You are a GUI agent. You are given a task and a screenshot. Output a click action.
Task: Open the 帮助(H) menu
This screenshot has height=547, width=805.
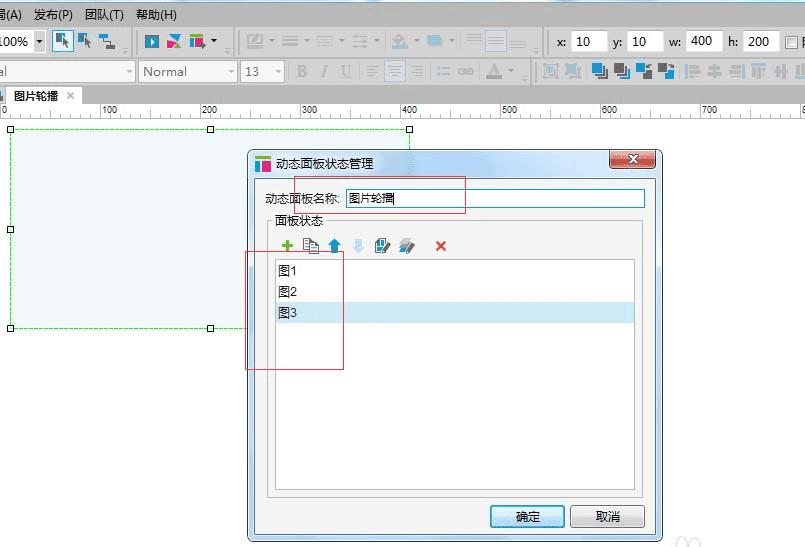[156, 14]
